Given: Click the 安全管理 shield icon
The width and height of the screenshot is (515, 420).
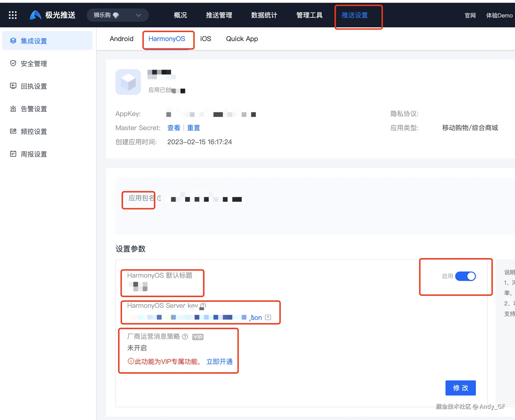Looking at the screenshot, I should (13, 63).
